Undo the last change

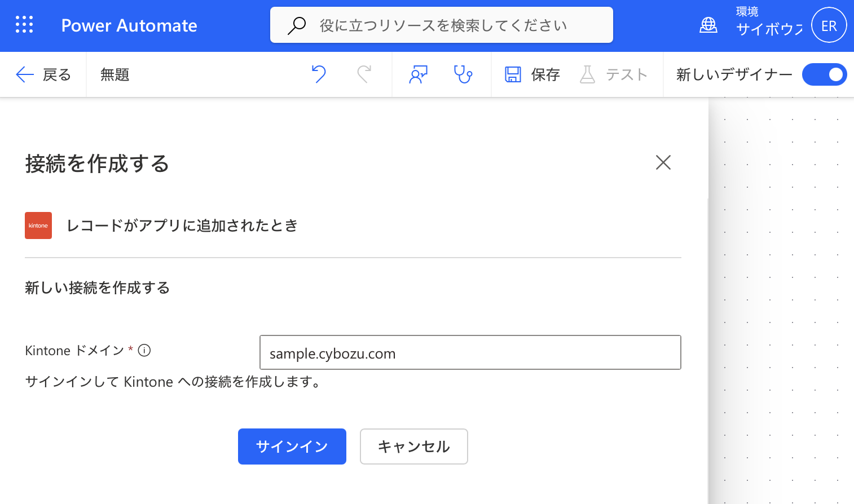pos(319,74)
